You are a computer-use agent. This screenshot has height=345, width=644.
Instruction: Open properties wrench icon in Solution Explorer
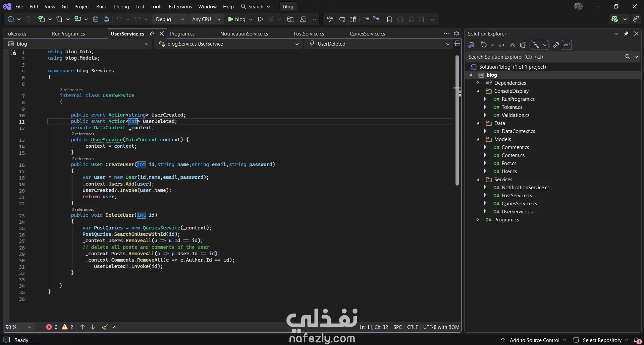coord(556,45)
